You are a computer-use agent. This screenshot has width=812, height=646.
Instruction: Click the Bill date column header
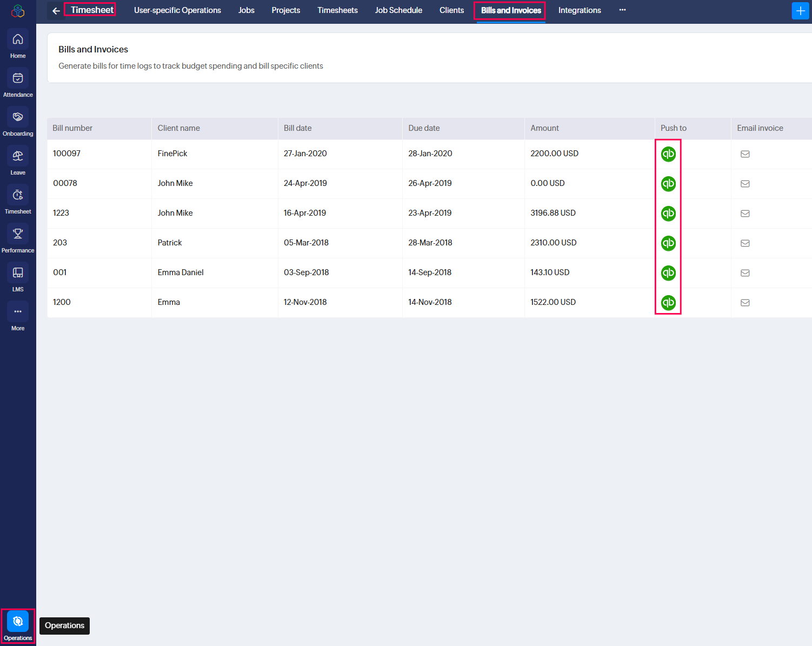[x=298, y=128]
